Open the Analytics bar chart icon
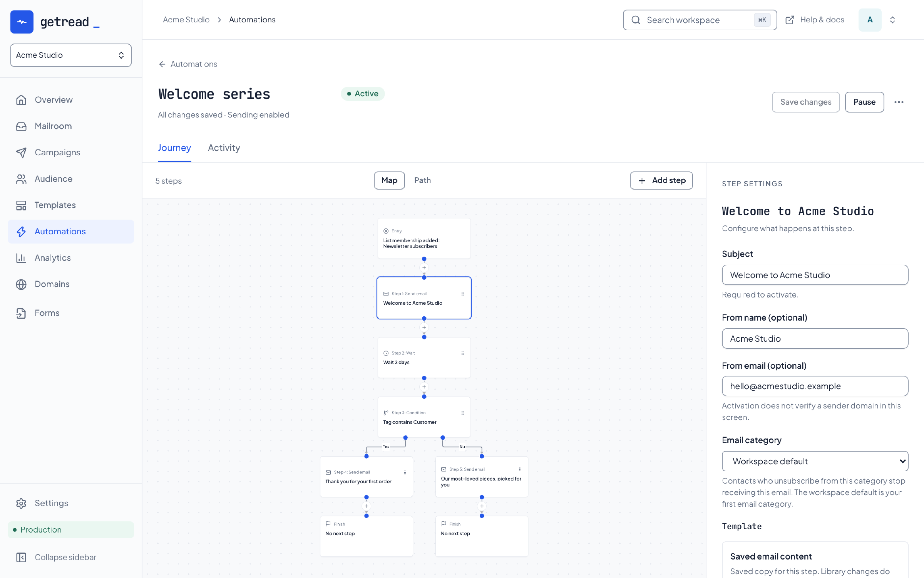 point(21,258)
